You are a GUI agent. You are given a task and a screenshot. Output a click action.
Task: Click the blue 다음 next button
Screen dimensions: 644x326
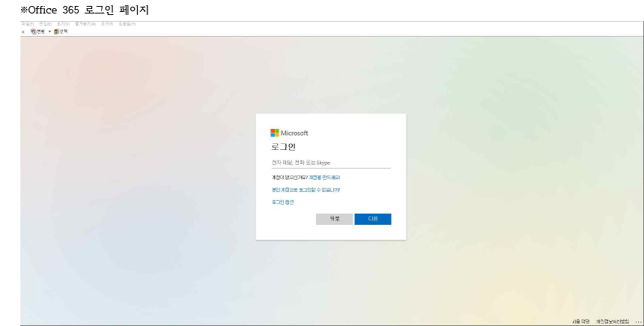373,219
